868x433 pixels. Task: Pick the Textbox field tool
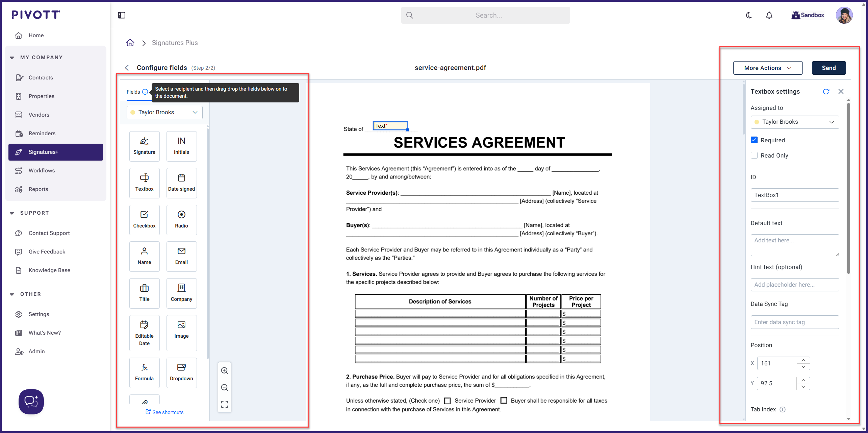(144, 183)
